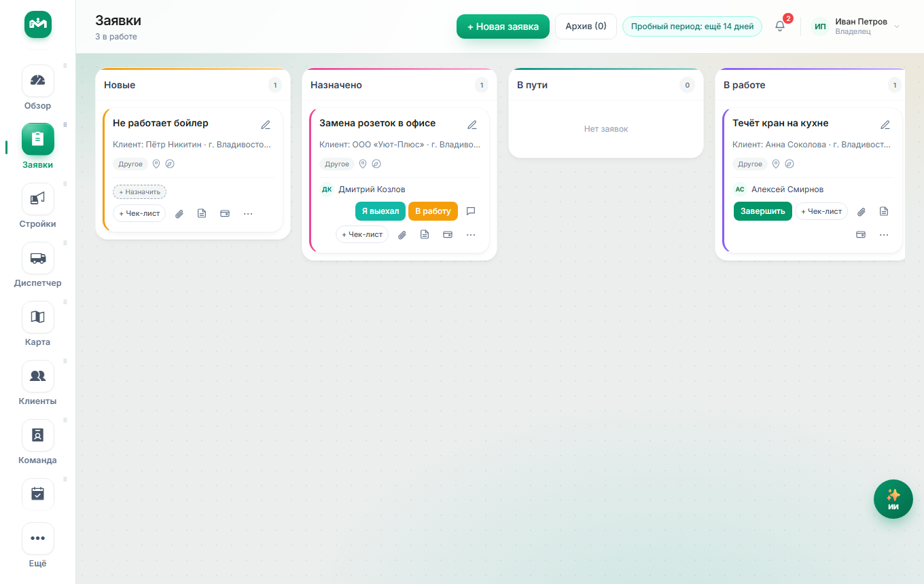Open the document icon on «Течёт кран на кухне»
Image resolution: width=924 pixels, height=584 pixels.
point(884,211)
